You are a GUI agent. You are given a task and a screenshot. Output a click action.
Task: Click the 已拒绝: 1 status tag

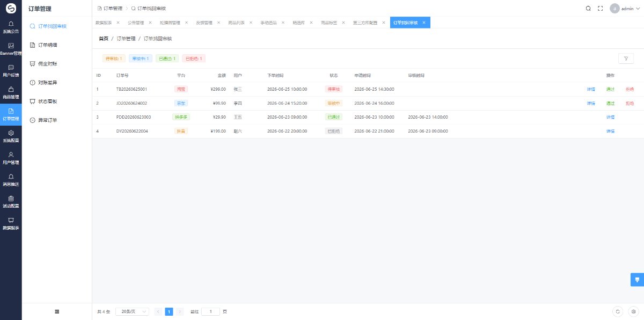tap(194, 59)
